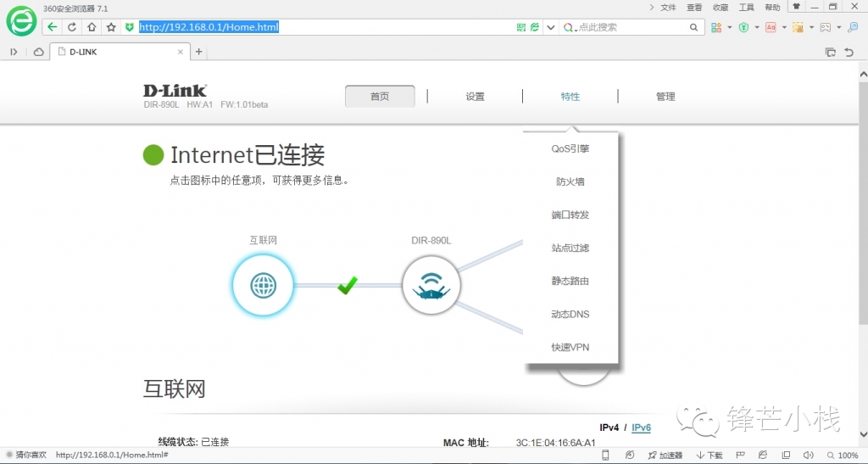Bookmark page with the star icon
This screenshot has width=868, height=464.
coord(111,27)
